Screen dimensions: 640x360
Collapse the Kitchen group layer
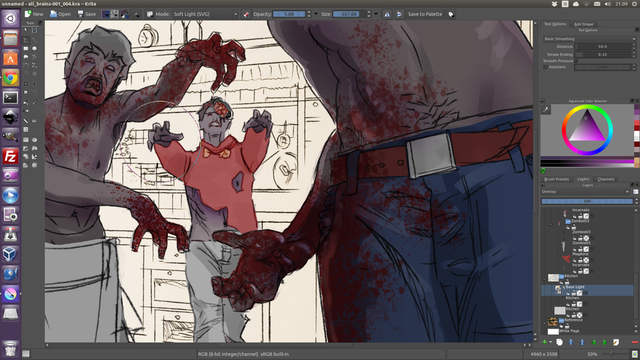pos(544,280)
